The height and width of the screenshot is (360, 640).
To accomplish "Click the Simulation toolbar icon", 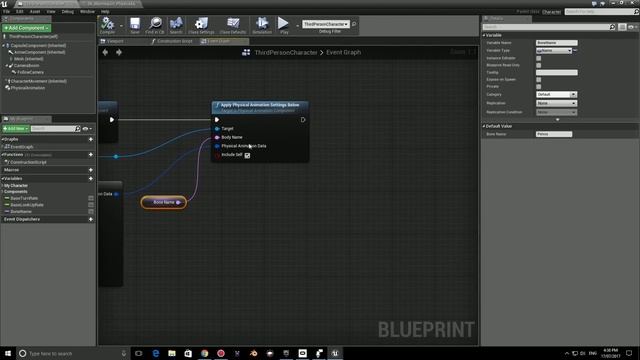I will pyautogui.click(x=262, y=25).
